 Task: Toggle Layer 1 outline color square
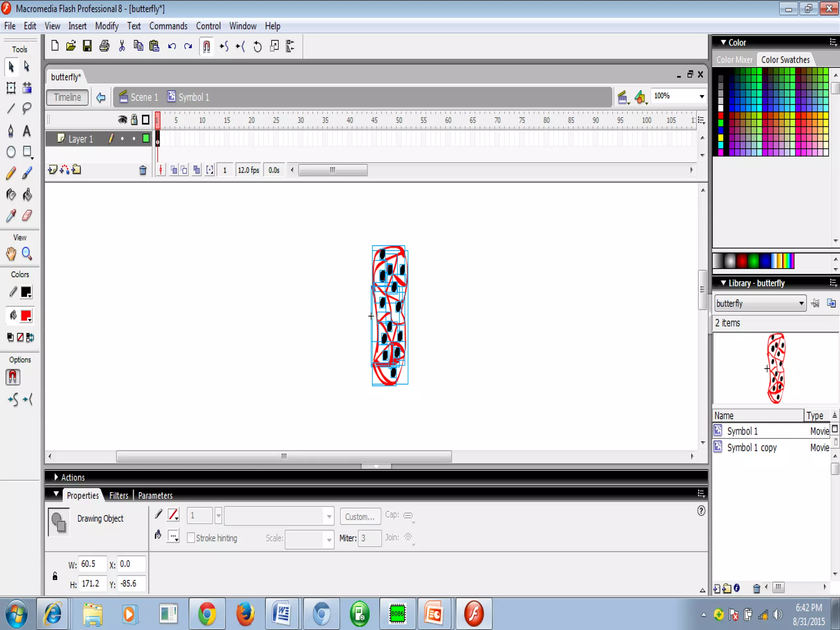tap(146, 139)
